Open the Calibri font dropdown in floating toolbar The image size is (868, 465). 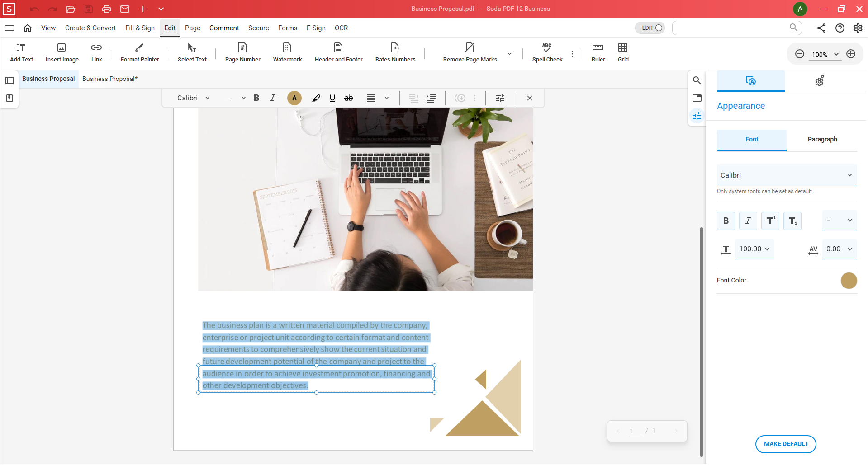pyautogui.click(x=194, y=98)
